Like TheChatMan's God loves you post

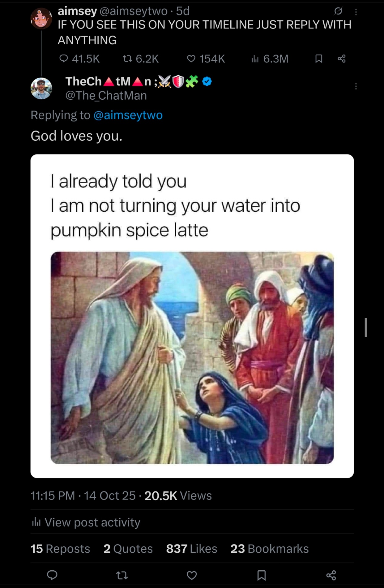[x=192, y=575]
